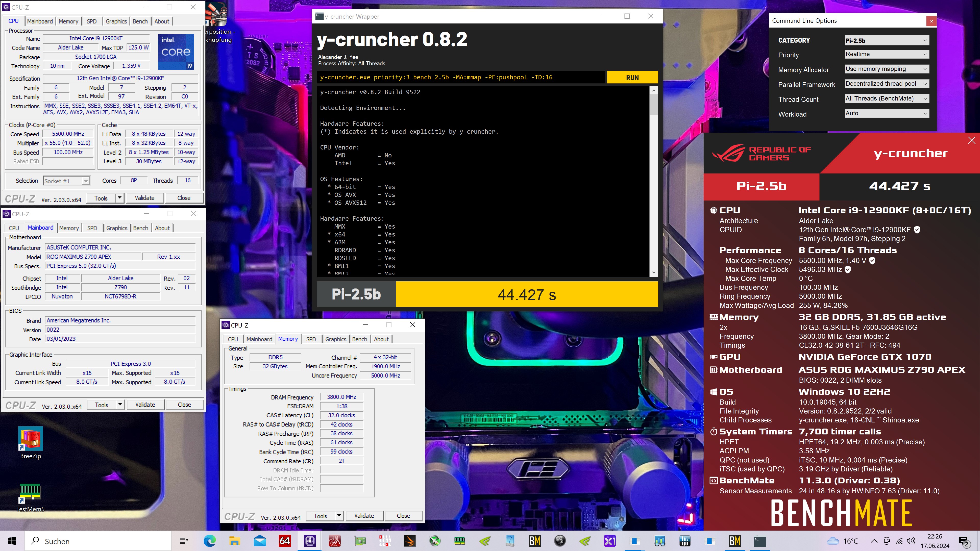
Task: Click 'Intel Core i9 12900KF' name field
Action: point(96,39)
